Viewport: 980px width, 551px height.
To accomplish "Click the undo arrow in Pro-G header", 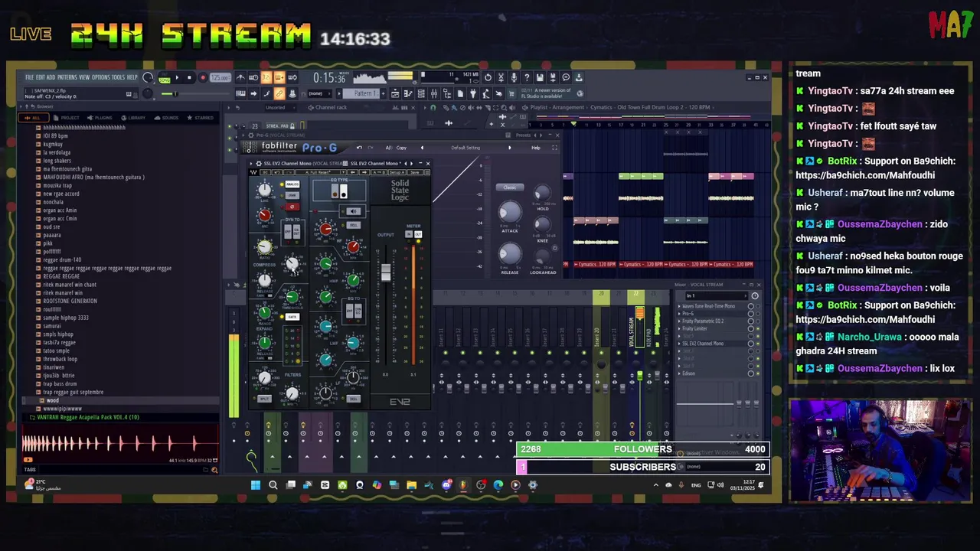I will coord(359,148).
